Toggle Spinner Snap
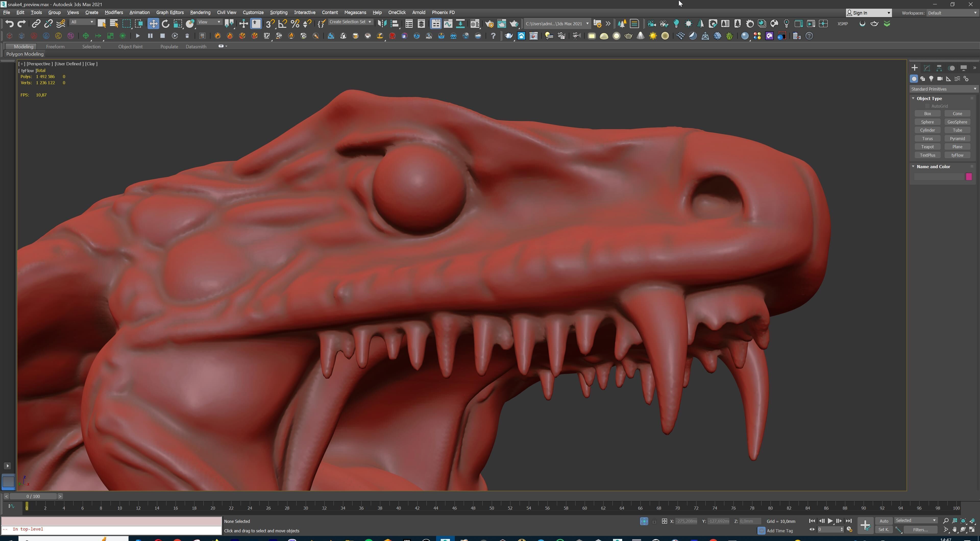Viewport: 980px width, 541px height. point(307,23)
